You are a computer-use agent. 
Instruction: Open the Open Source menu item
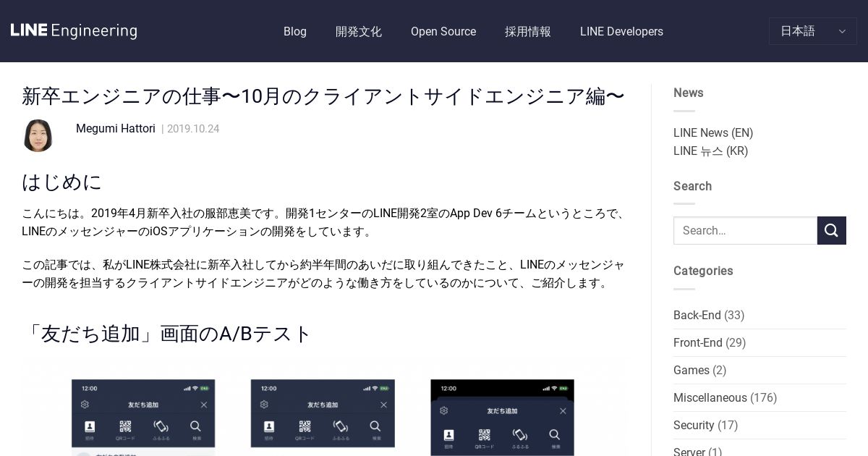point(443,32)
